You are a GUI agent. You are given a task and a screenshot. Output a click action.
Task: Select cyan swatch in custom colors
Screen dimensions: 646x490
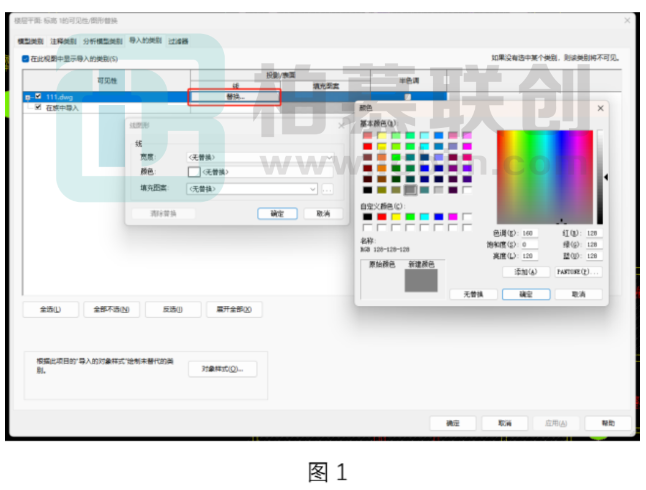(424, 217)
